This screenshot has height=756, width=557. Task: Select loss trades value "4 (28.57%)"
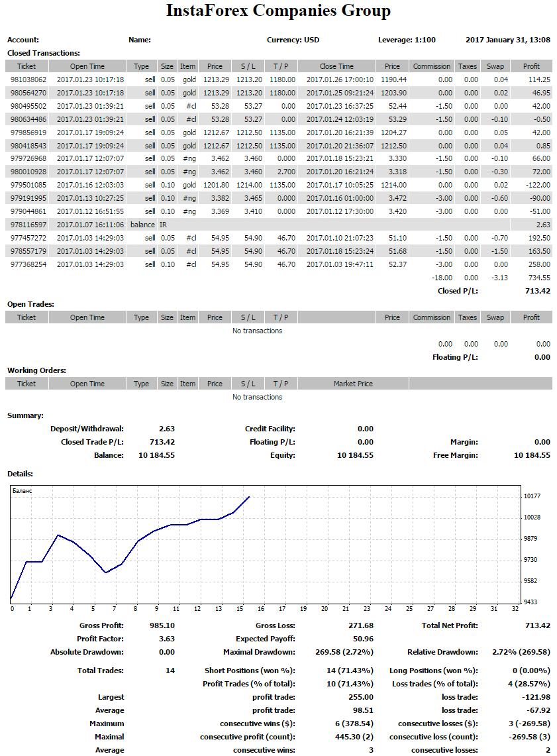click(x=529, y=684)
